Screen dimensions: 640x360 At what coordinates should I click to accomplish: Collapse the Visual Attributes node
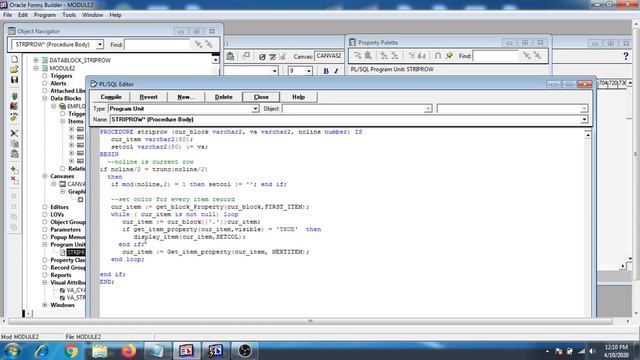pos(45,282)
